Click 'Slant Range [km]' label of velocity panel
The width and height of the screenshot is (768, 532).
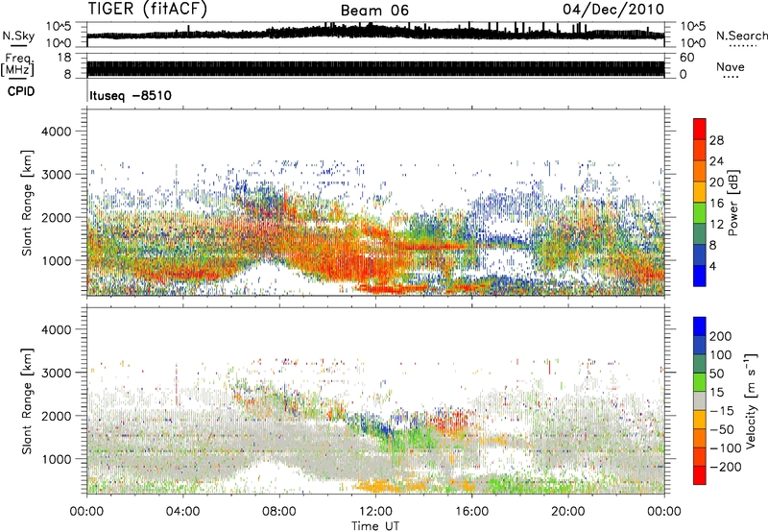point(27,400)
